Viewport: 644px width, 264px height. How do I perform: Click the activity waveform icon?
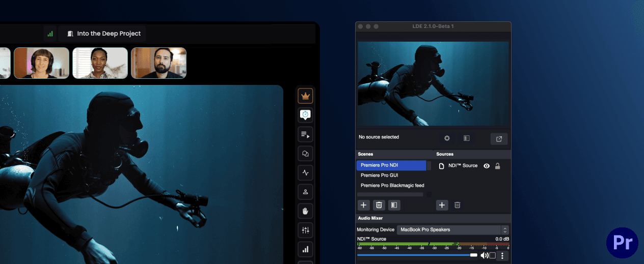pyautogui.click(x=305, y=173)
